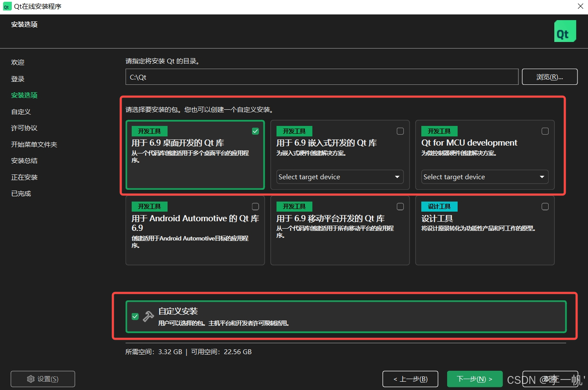Screen dimensions: 588x390
Task: Uncheck 用于 6.9 桌面开发的 Qt 库 checkbox
Action: pos(255,131)
